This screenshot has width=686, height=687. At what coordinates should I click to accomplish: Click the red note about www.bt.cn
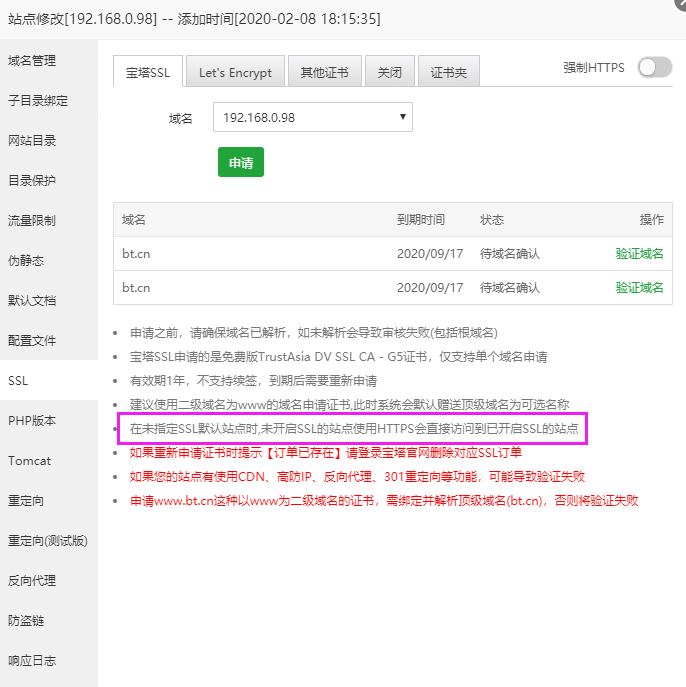point(384,500)
